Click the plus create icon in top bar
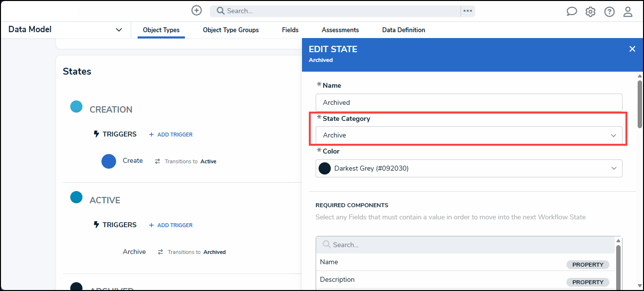The width and height of the screenshot is (644, 291). point(196,11)
